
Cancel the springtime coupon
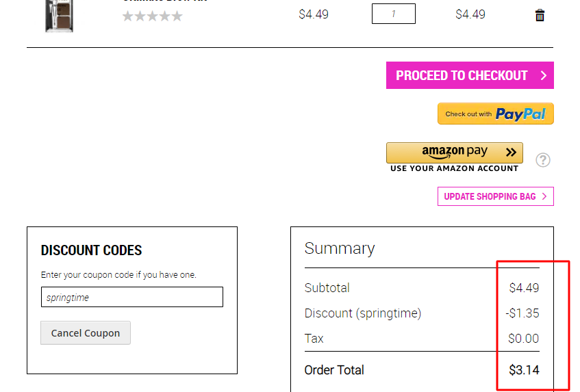click(86, 333)
